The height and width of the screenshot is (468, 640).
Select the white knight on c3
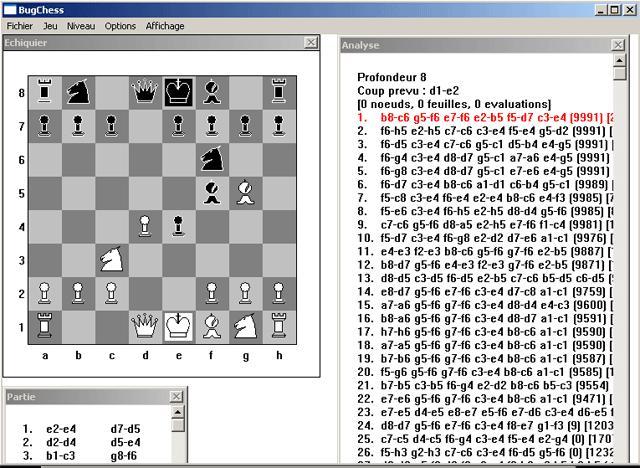point(111,260)
